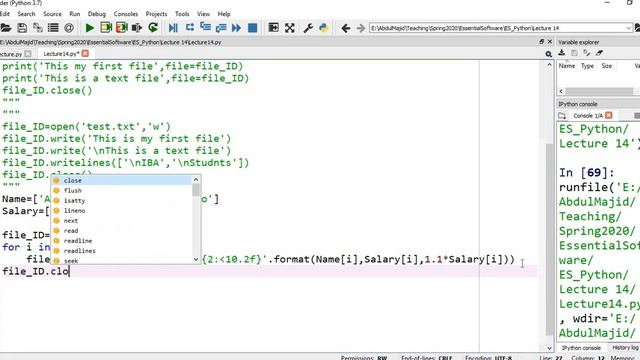Open the Help menu
Image resolution: width=640 pixels, height=360 pixels.
click(x=224, y=14)
